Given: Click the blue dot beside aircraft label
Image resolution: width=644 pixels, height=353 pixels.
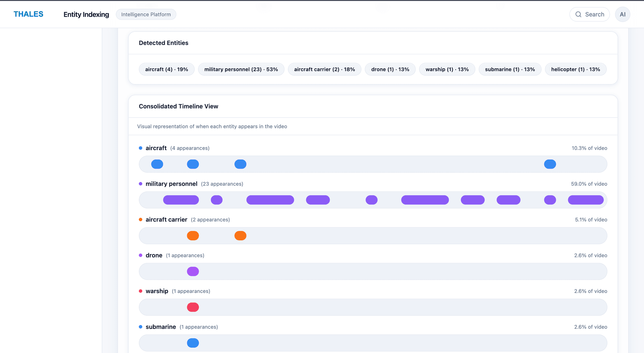Looking at the screenshot, I should pos(140,148).
